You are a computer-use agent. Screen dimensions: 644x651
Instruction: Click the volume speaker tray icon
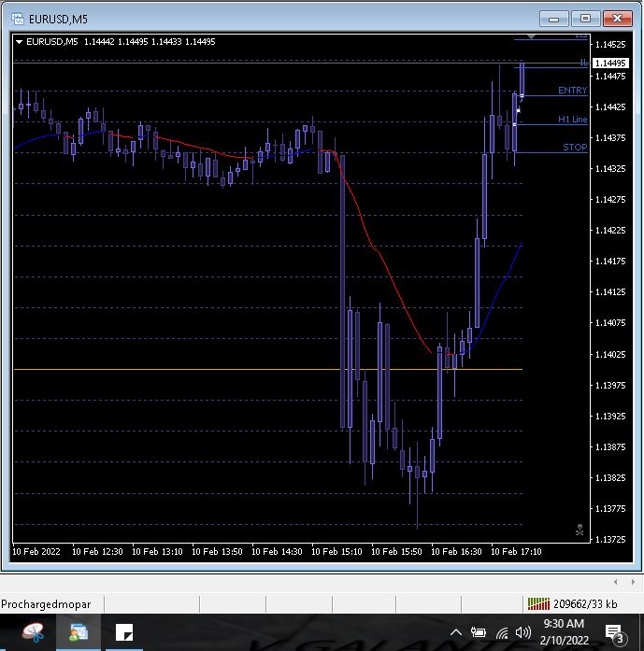(522, 632)
